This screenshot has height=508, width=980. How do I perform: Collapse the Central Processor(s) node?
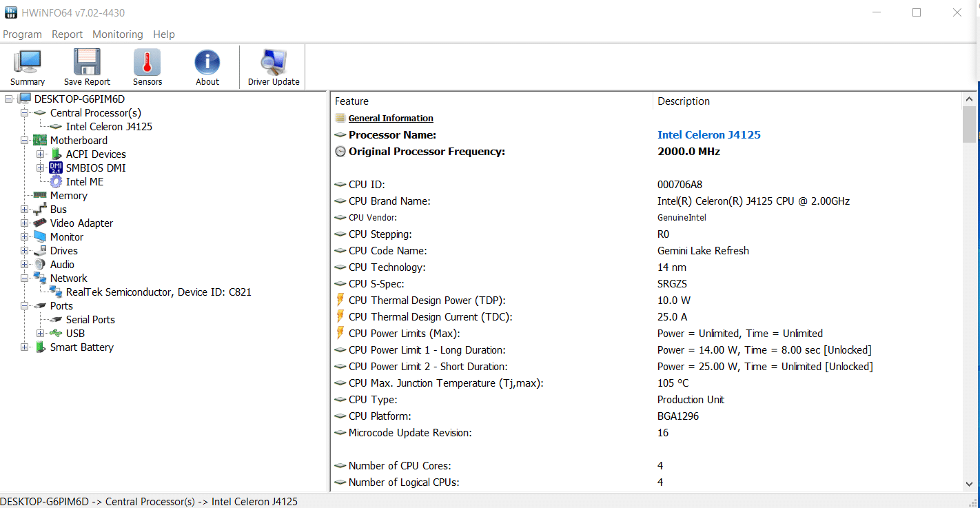tap(25, 112)
